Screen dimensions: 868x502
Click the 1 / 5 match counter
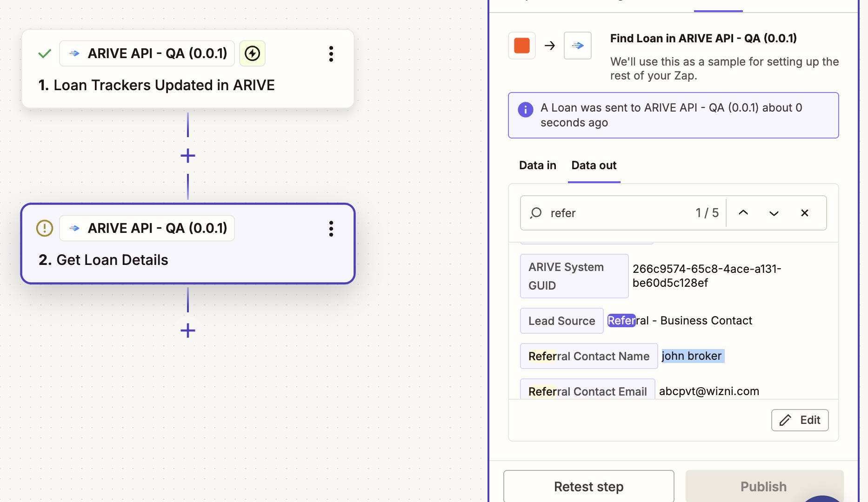(x=707, y=213)
